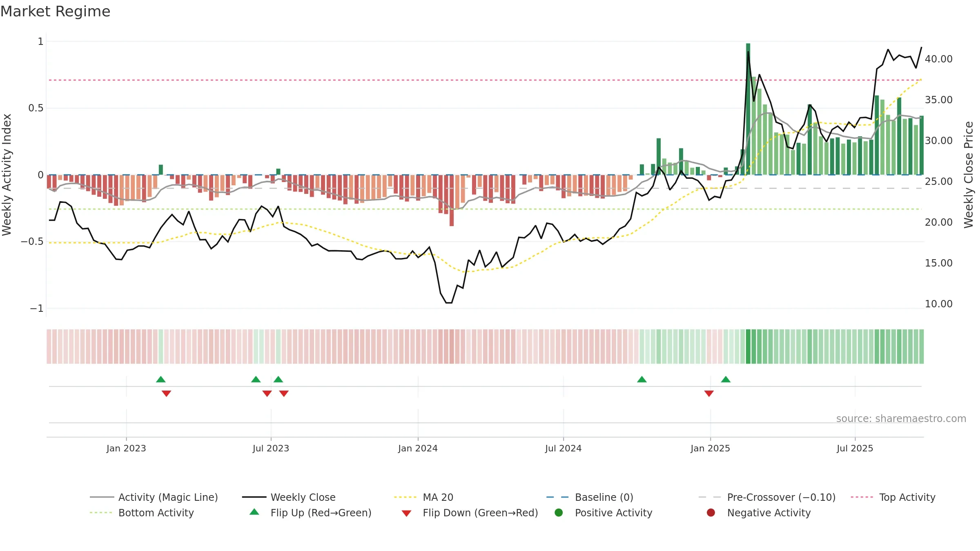Click the −0.5 activity index tick
The height and width of the screenshot is (551, 980).
32,242
